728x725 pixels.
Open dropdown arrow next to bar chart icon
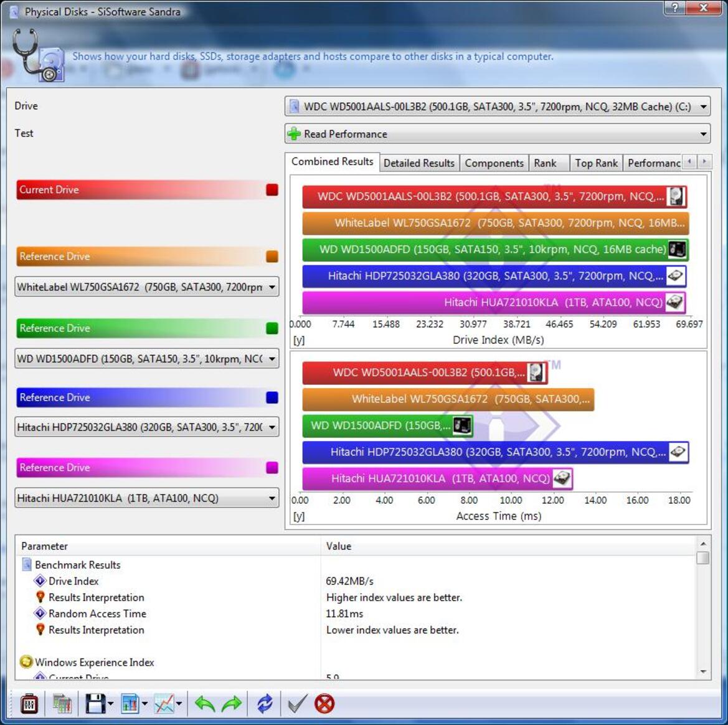[x=144, y=704]
